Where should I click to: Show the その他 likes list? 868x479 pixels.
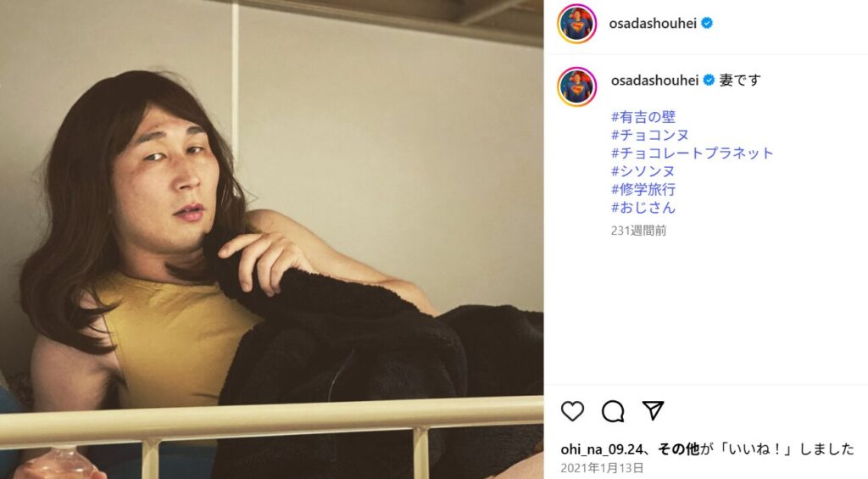point(679,448)
